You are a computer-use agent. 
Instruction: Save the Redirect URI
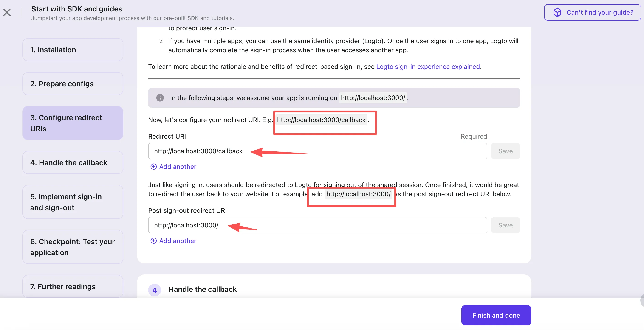[505, 151]
